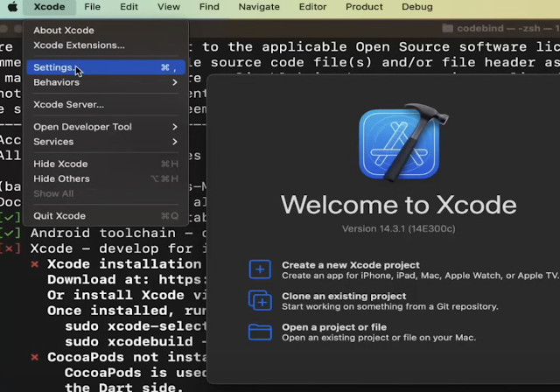Click the 'sudo xcode-select' command in terminal
This screenshot has height=392, width=560.
click(x=136, y=326)
